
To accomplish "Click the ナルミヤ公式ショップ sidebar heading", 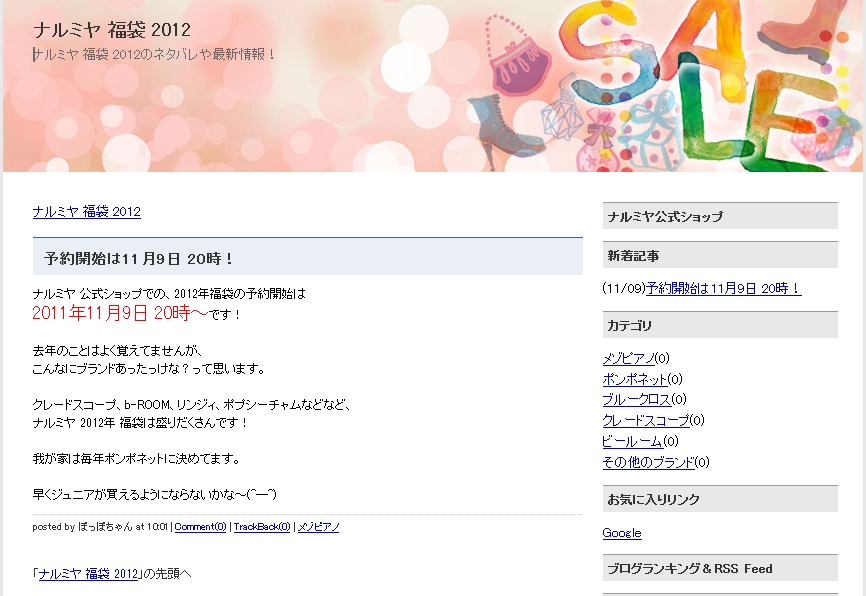I will tap(720, 216).
